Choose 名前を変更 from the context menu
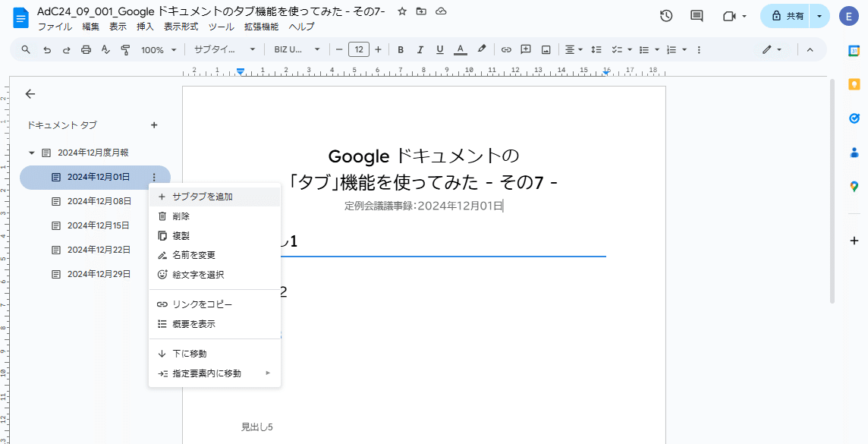 coord(215,255)
